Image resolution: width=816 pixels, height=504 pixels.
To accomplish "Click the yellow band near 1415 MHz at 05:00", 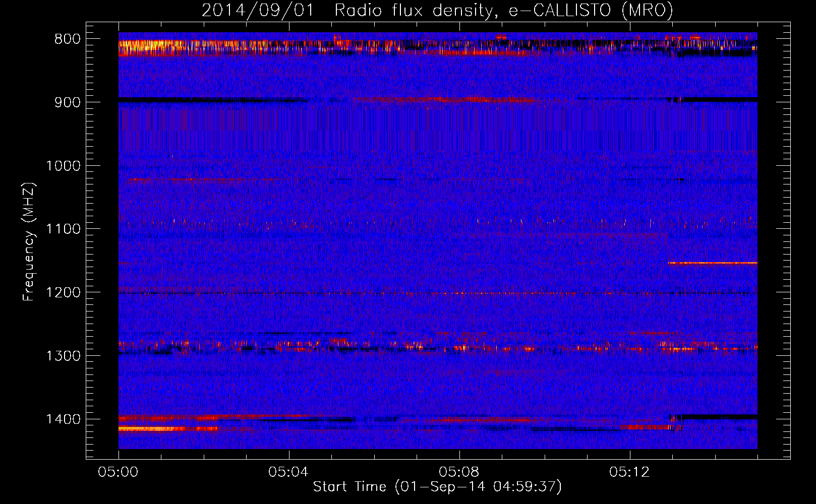I will click(x=151, y=428).
